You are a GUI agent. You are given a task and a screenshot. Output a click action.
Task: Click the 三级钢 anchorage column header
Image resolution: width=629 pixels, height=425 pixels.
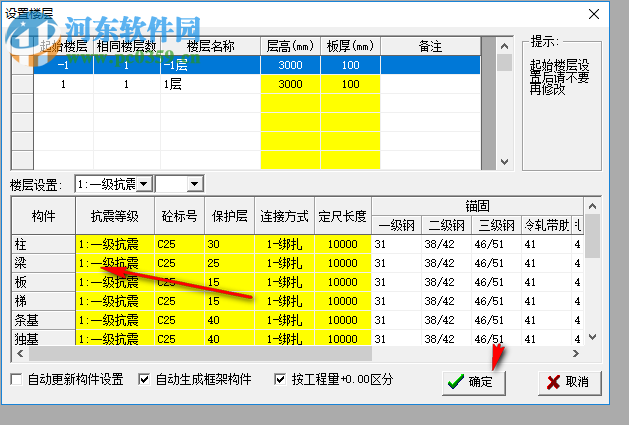pyautogui.click(x=496, y=225)
